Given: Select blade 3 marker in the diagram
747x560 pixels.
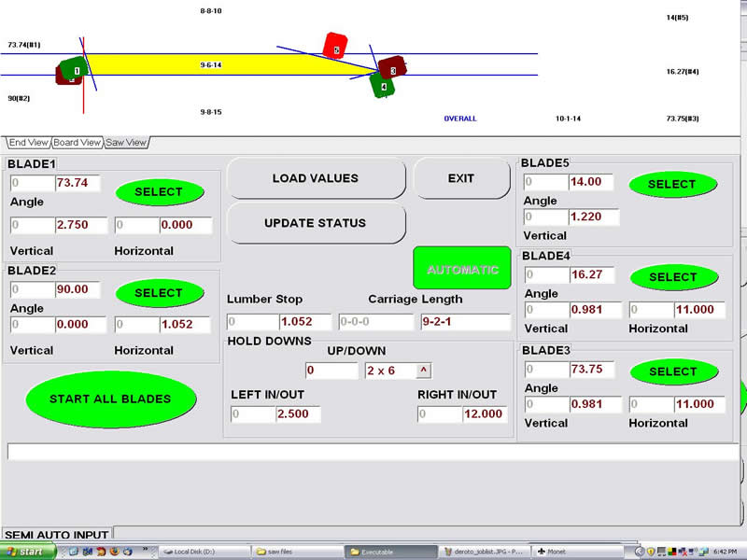Looking at the screenshot, I should pos(393,71).
